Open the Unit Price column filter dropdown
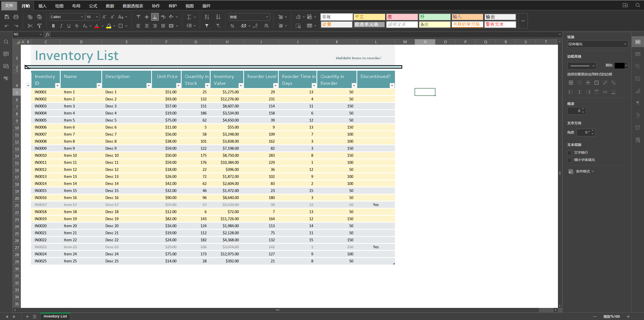Screen dimensions: 644x320 point(178,86)
